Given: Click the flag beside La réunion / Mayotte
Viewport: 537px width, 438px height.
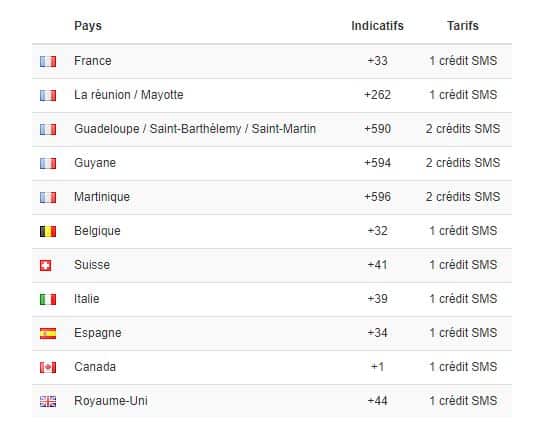Looking at the screenshot, I should 48,95.
